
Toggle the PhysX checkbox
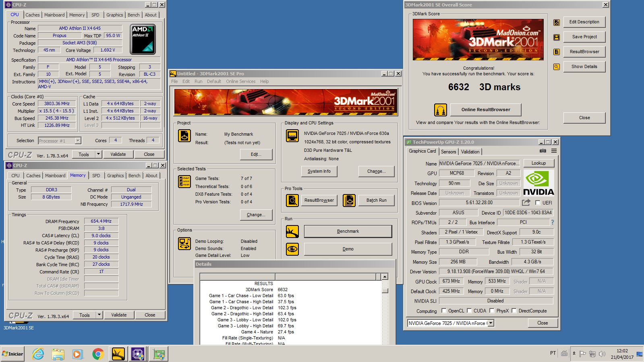tap(492, 311)
